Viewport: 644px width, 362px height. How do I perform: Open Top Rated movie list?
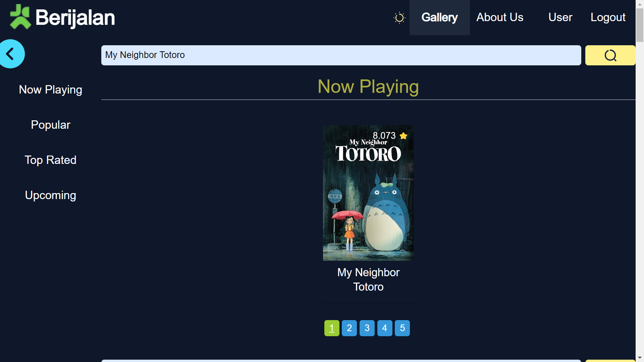coord(50,160)
